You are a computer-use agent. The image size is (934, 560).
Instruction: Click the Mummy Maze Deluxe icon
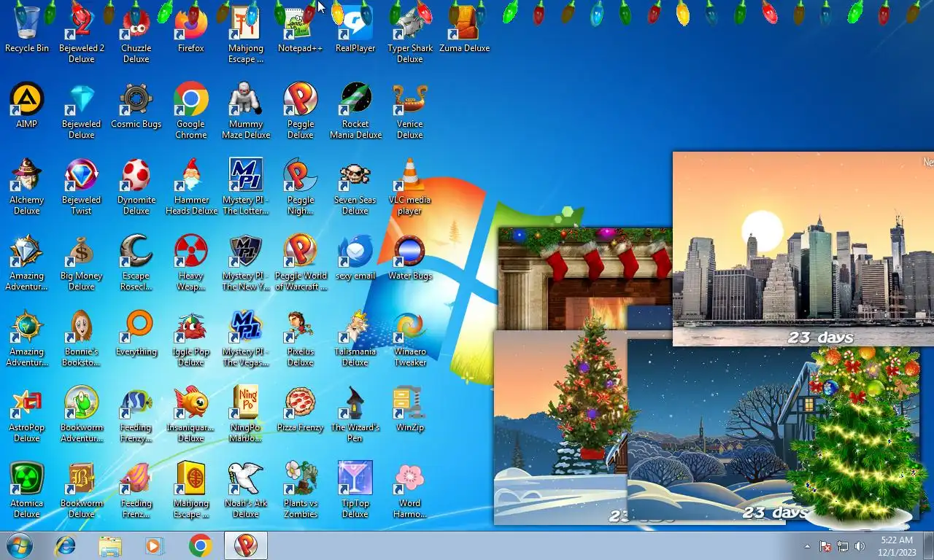(x=246, y=110)
